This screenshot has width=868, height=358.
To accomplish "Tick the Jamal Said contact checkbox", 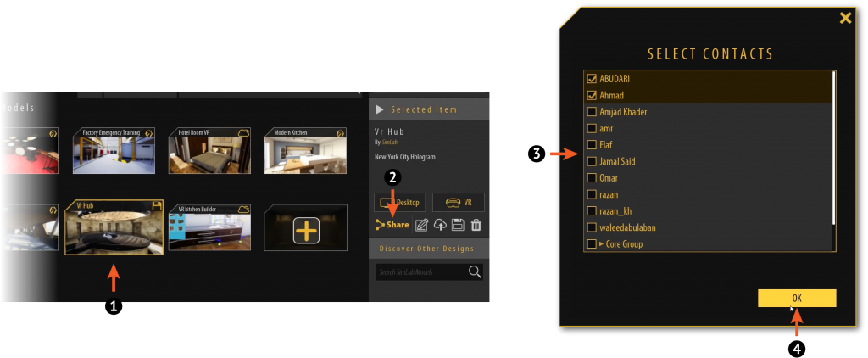I will pyautogui.click(x=592, y=161).
